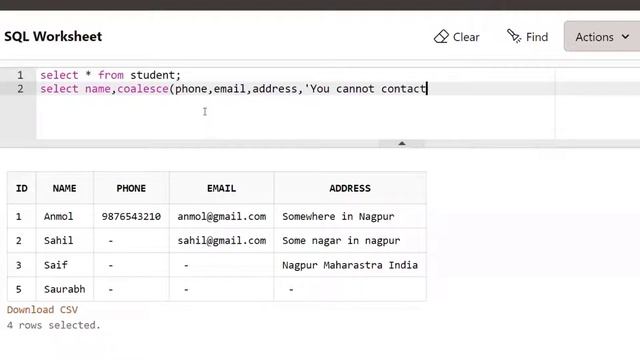
Task: Select the cell 'anmol@gmail.com'
Action: [x=221, y=216]
